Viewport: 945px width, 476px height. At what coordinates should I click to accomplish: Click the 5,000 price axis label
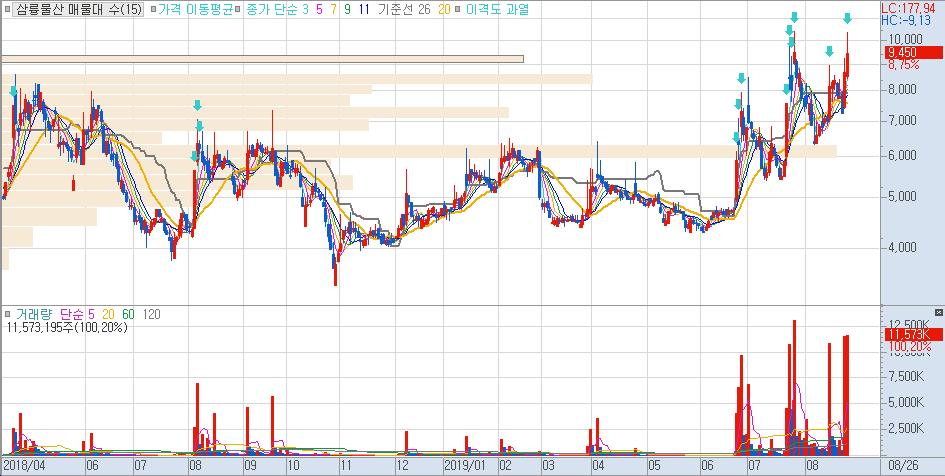pyautogui.click(x=902, y=196)
